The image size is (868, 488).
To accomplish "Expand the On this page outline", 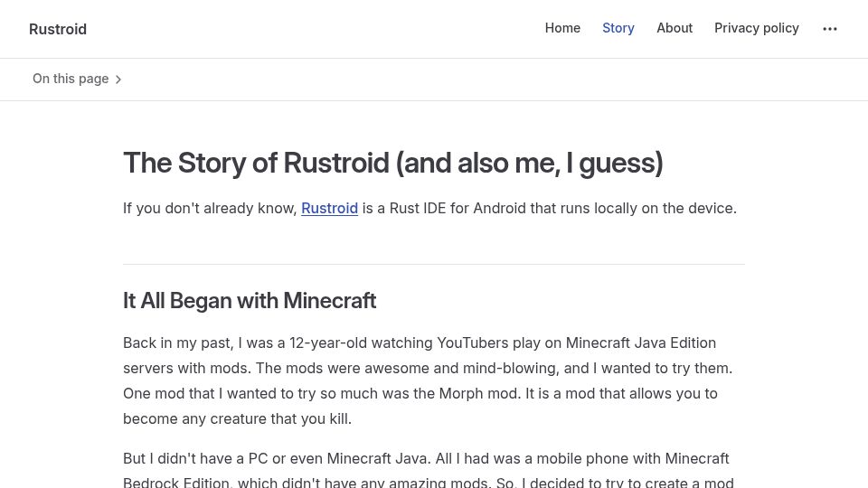I will tap(76, 80).
